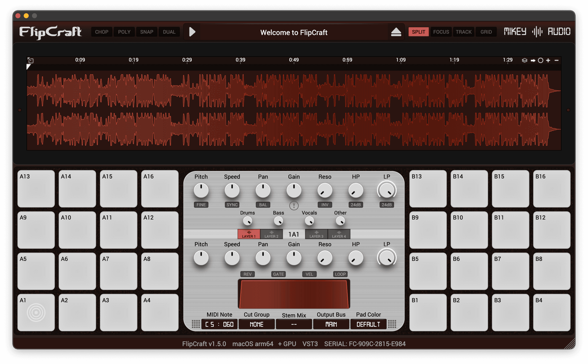Zoom out the waveform with the minus icon
Image resolution: width=588 pixels, height=364 pixels.
click(557, 60)
